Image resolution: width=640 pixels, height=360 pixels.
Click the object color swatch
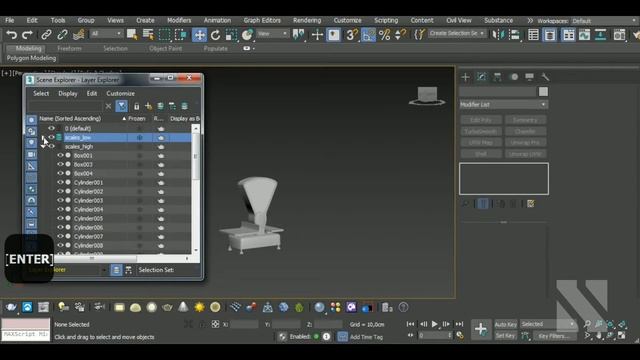tap(543, 91)
